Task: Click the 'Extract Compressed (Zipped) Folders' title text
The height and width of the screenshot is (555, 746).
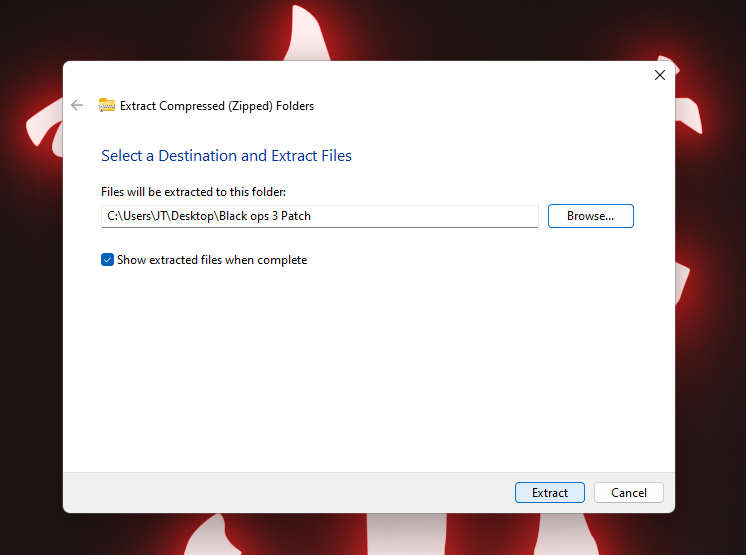Action: 217,105
